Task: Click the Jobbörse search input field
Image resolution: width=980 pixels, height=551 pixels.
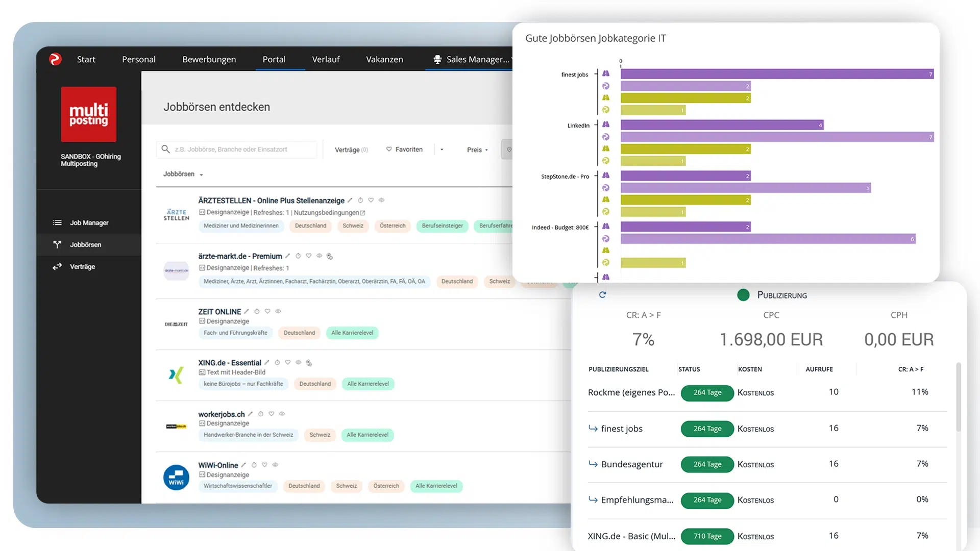Action: pyautogui.click(x=237, y=149)
